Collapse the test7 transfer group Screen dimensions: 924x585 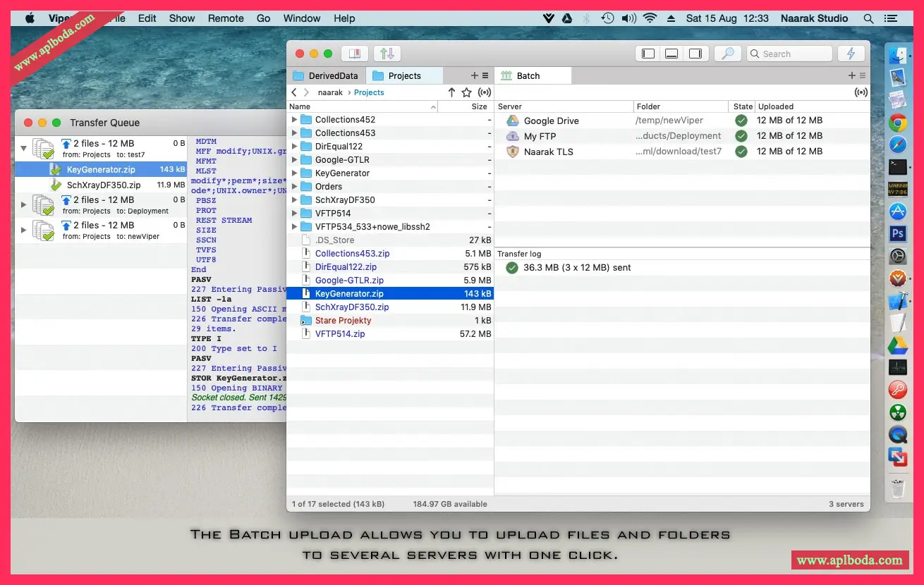point(23,149)
